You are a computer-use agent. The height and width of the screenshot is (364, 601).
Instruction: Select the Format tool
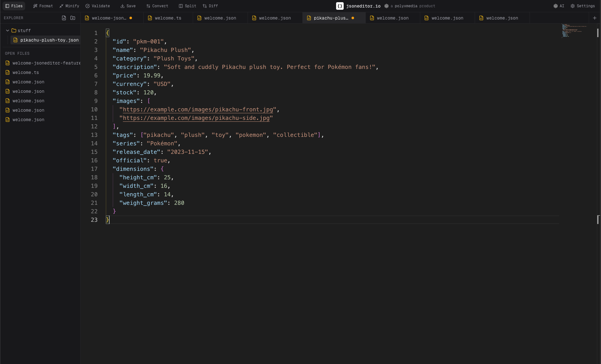pos(43,6)
